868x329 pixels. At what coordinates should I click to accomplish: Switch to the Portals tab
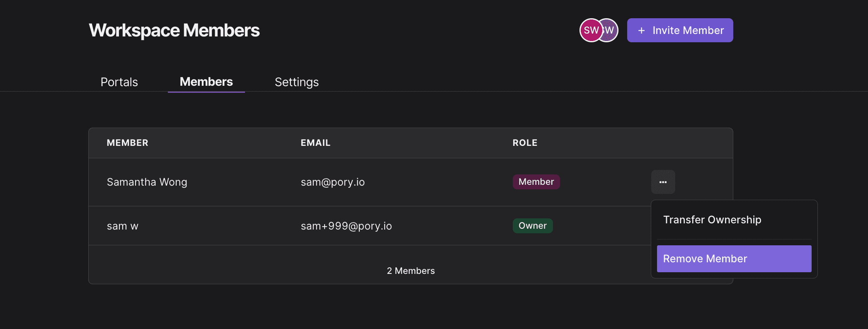(119, 82)
